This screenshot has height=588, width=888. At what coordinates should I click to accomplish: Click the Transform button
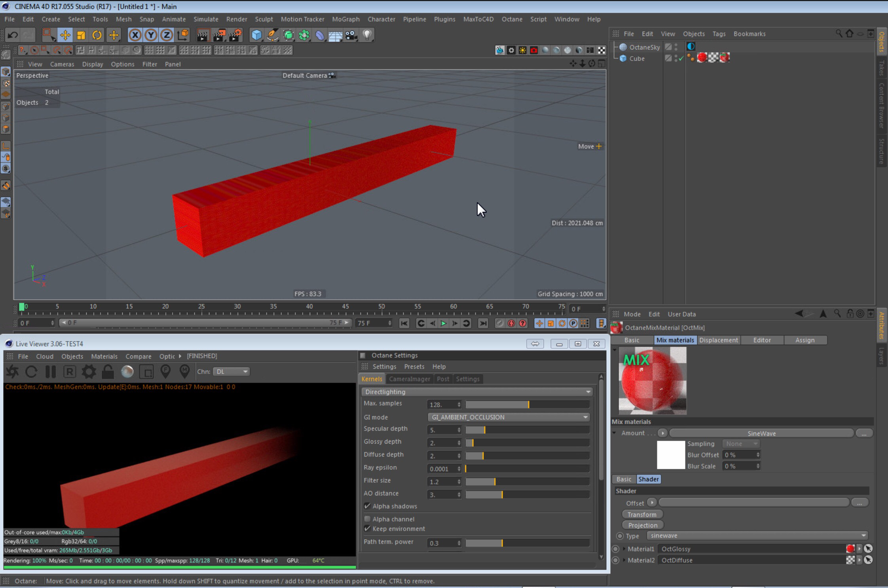tap(642, 514)
